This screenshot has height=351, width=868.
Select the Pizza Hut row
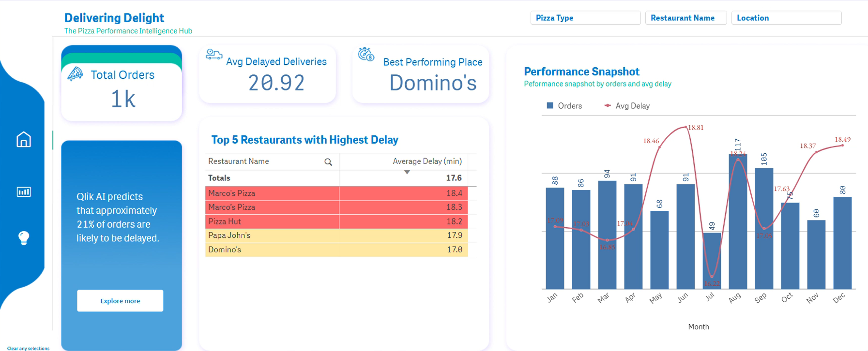click(x=336, y=221)
